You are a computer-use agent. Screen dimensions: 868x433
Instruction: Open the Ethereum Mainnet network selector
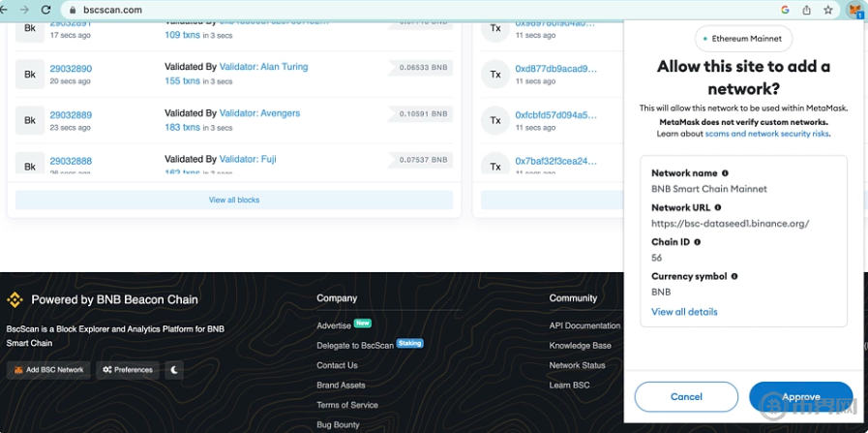pyautogui.click(x=744, y=39)
